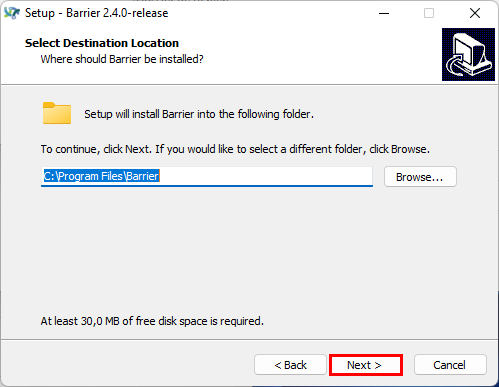Screen dimensions: 499x387
Task: Click empty title bar space left of minimize
Action: [x=270, y=13]
